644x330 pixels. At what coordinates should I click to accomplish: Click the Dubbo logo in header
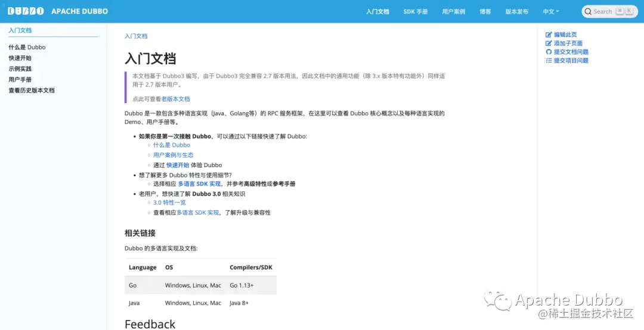(x=26, y=11)
